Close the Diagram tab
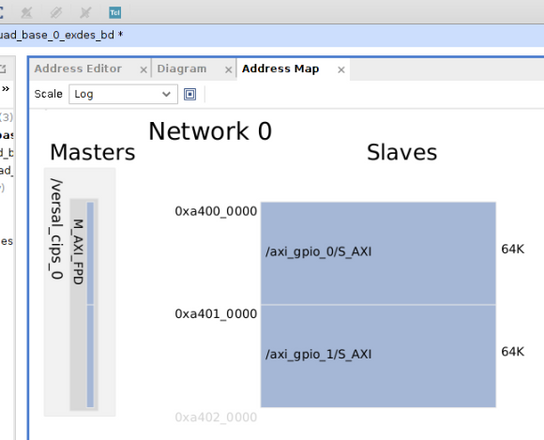544x440 pixels. [228, 70]
